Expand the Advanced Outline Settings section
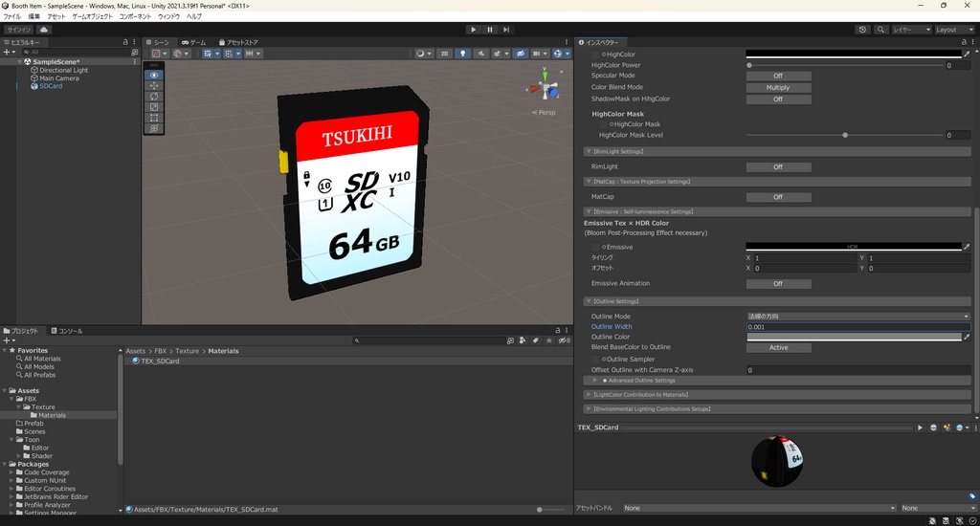980x526 pixels. tap(595, 381)
